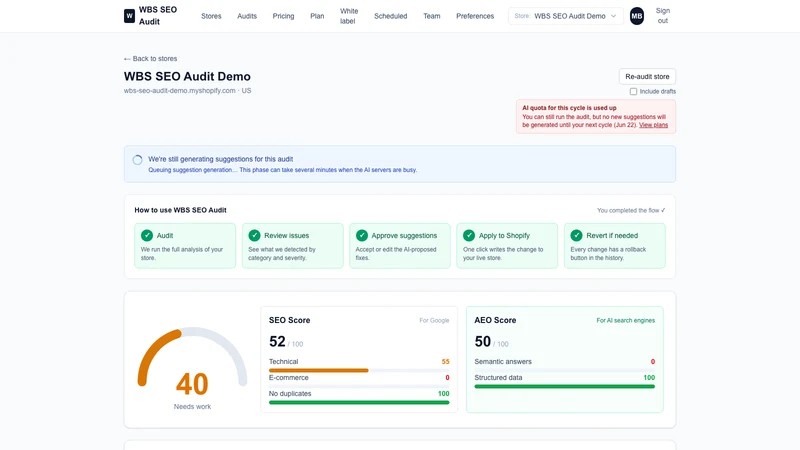Click 'For AI search engines' label

(x=626, y=320)
